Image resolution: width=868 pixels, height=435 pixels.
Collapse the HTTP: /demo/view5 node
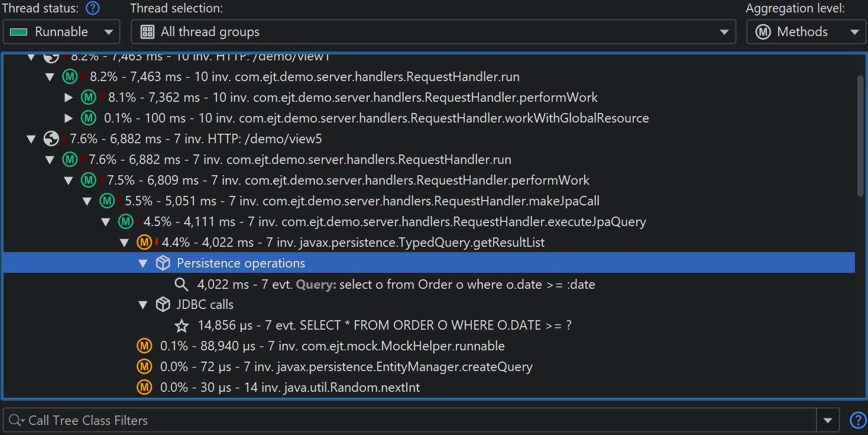coord(31,139)
